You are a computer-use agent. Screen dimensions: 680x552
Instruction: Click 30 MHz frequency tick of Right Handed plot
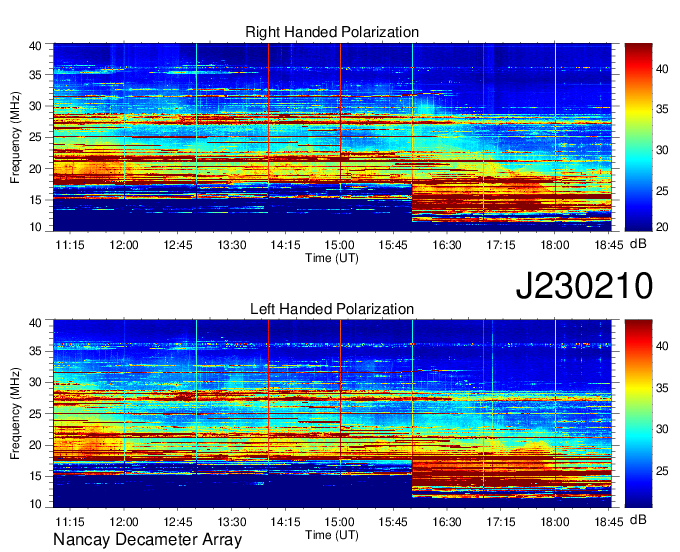click(x=35, y=106)
